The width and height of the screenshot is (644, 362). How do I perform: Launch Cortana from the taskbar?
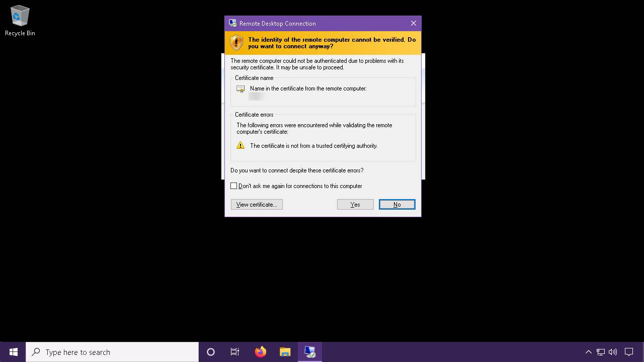click(x=211, y=352)
